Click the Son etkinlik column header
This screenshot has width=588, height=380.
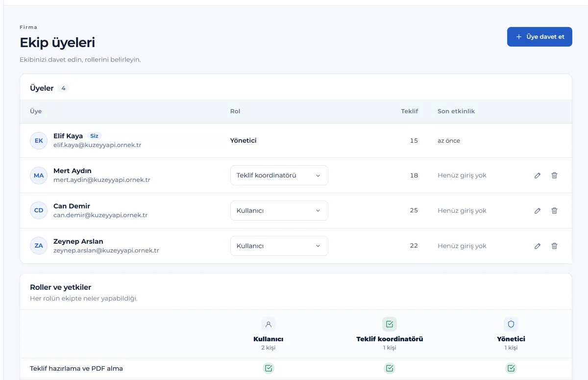pyautogui.click(x=456, y=111)
